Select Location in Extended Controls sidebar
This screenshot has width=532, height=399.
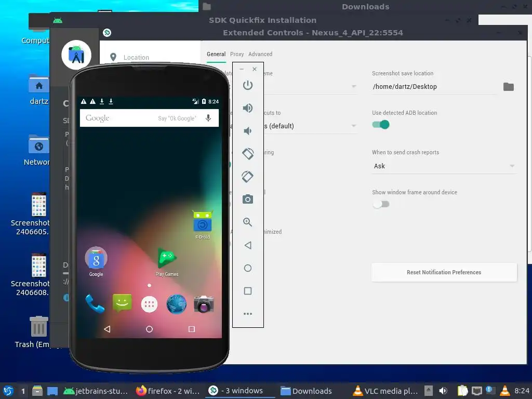point(136,57)
